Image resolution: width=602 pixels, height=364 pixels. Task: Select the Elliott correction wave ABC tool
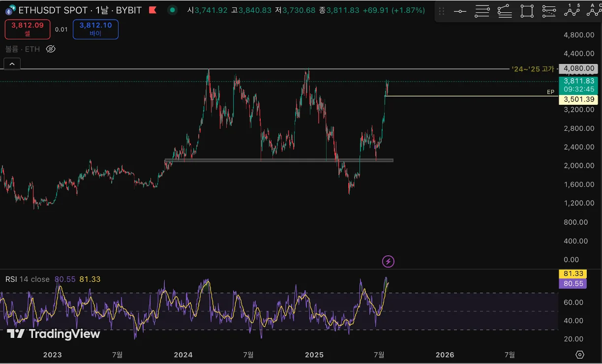coord(592,11)
